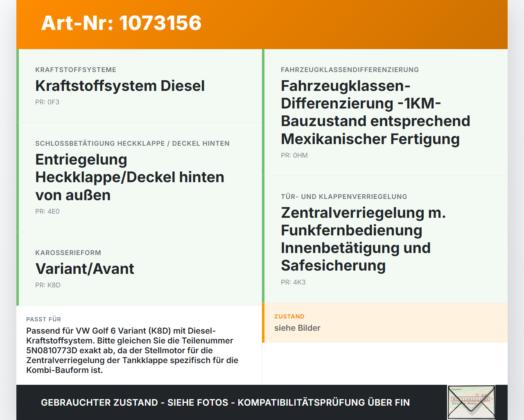This screenshot has width=524, height=420.
Task: Click the KRAFTSTOFFSYSTEME category label
Action: 76,70
